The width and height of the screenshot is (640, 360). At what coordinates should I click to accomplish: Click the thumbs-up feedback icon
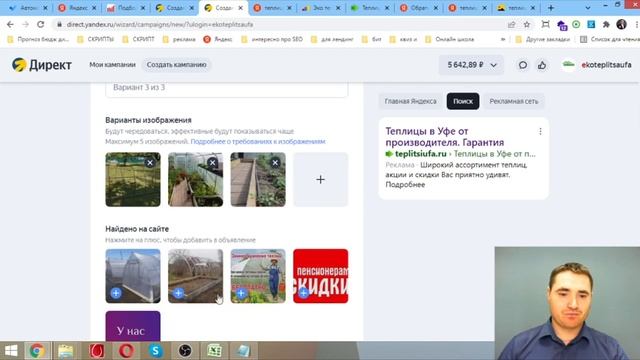click(542, 65)
